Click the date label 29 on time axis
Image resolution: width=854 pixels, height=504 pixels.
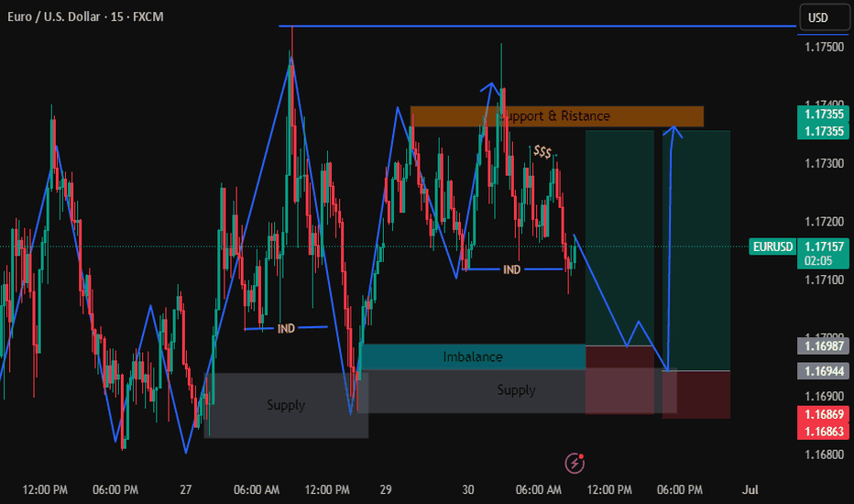coord(386,489)
